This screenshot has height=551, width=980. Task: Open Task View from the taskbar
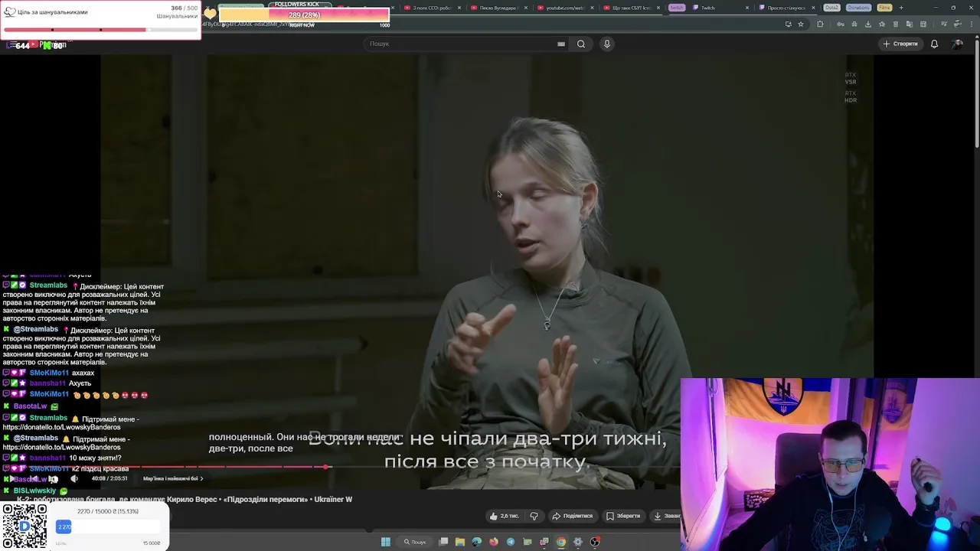(x=443, y=542)
